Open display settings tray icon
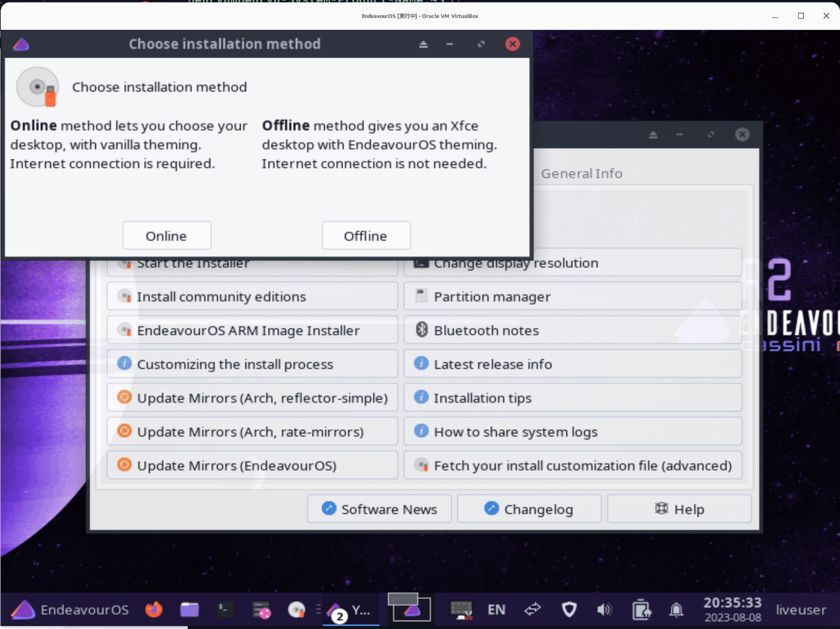This screenshot has height=629, width=840. tap(461, 610)
